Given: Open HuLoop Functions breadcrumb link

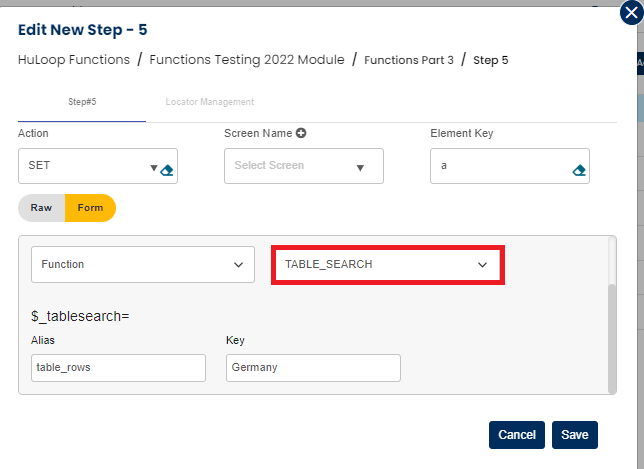Looking at the screenshot, I should (74, 60).
